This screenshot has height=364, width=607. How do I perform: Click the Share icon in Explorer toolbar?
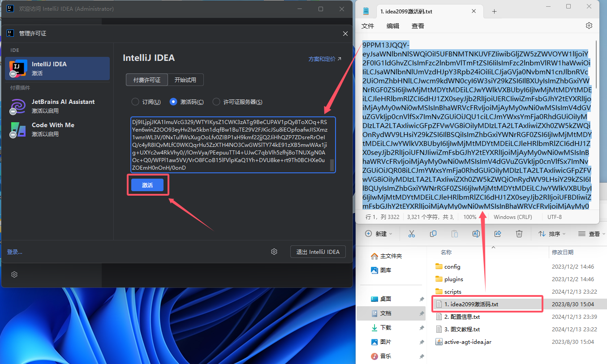498,234
